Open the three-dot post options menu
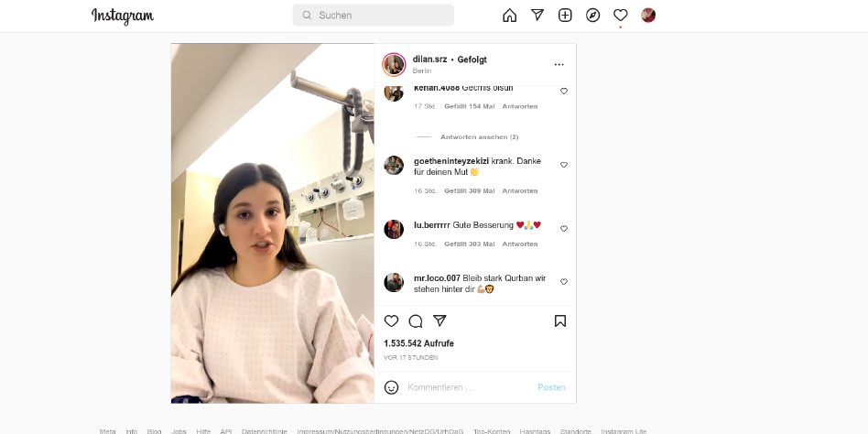This screenshot has height=434, width=868. [x=559, y=65]
